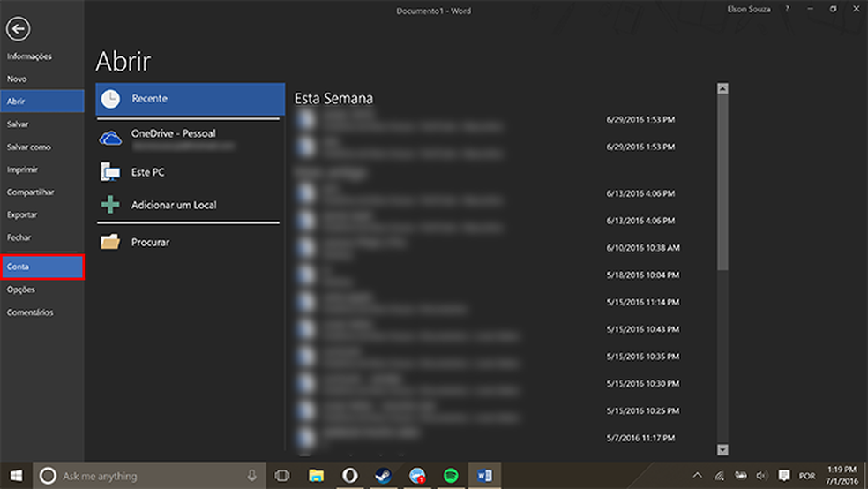Select Adicionar um Local
The height and width of the screenshot is (489, 868).
tap(190, 205)
